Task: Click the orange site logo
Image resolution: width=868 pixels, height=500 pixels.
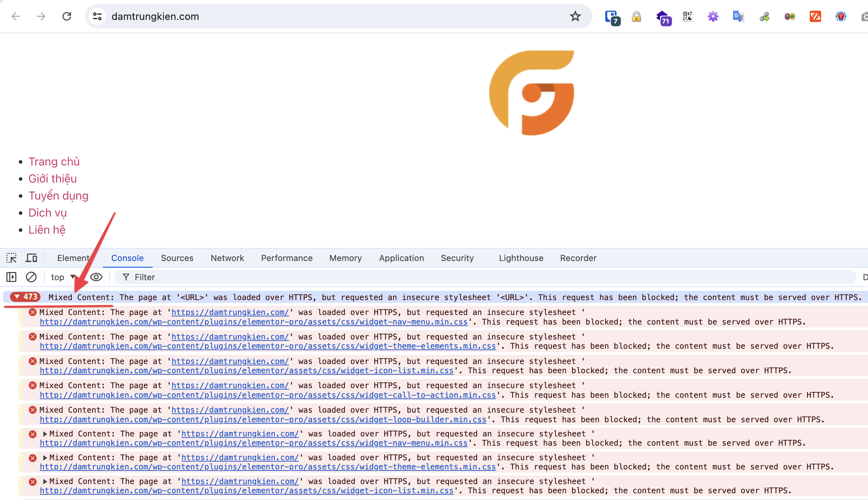Action: tap(531, 93)
